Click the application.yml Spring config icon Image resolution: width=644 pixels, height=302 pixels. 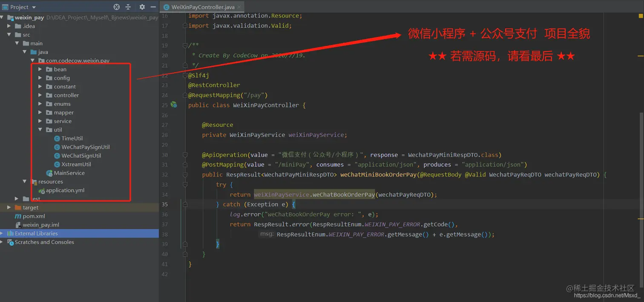click(x=42, y=191)
